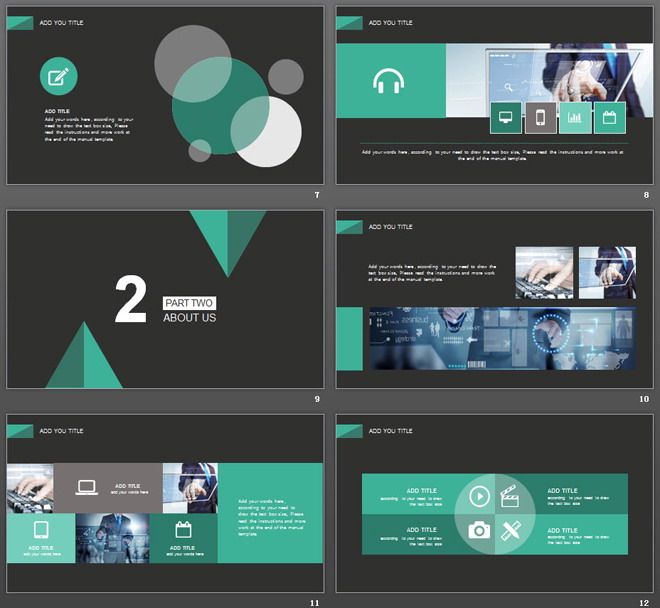Select the clapperboard icon on slide 12
Image resolution: width=660 pixels, height=608 pixels.
pos(510,495)
